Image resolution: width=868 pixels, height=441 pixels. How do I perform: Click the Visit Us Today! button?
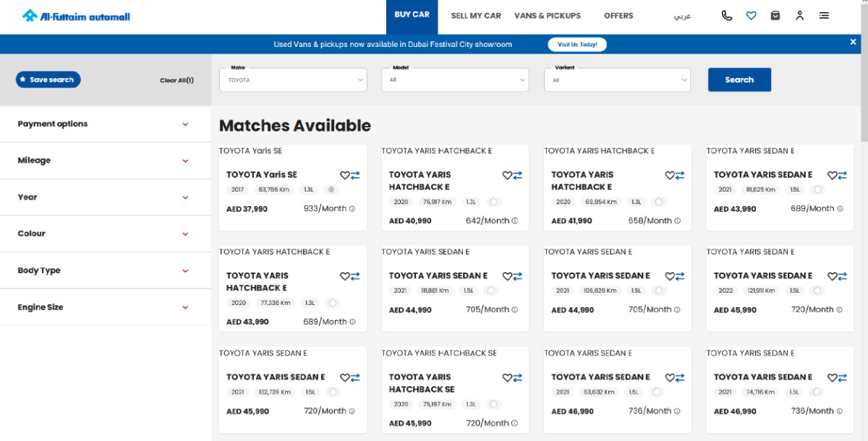tap(577, 45)
